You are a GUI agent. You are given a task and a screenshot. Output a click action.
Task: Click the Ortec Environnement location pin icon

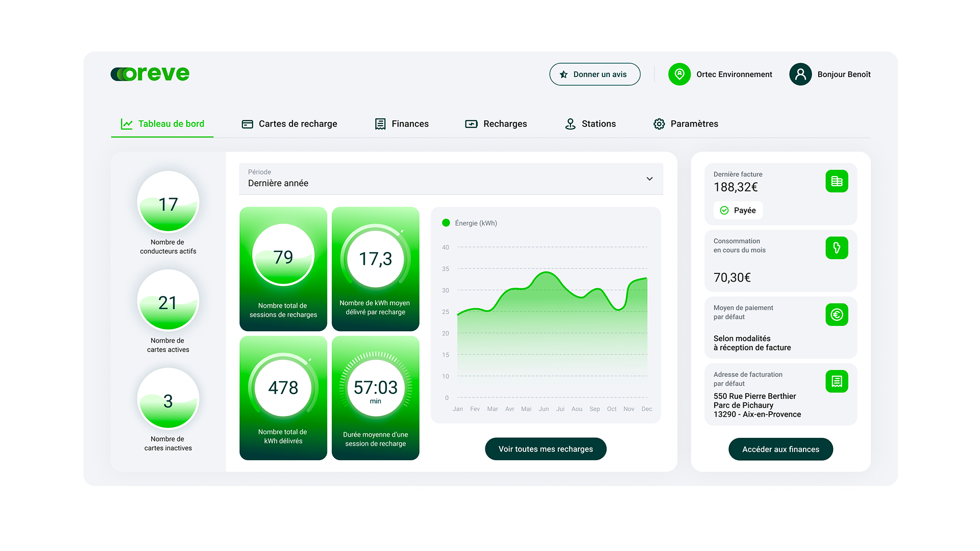679,74
